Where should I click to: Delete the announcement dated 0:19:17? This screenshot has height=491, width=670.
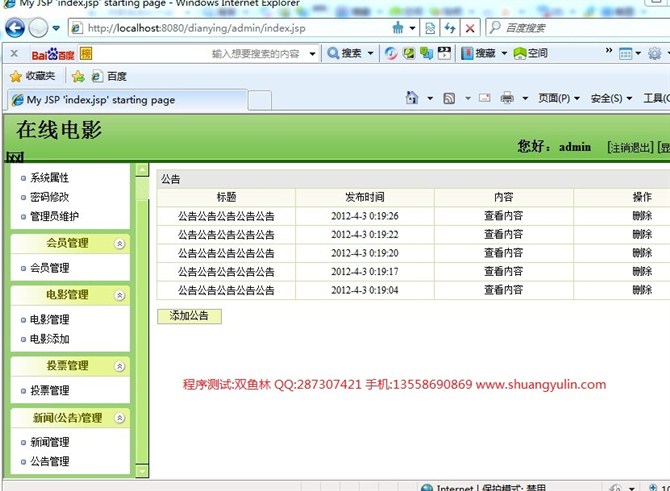click(x=642, y=271)
